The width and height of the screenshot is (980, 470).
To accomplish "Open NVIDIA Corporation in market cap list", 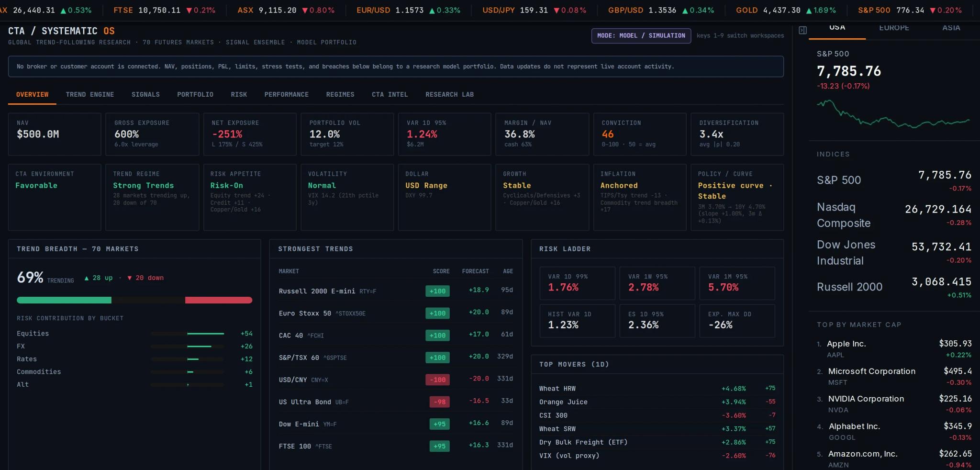I will pos(894,404).
